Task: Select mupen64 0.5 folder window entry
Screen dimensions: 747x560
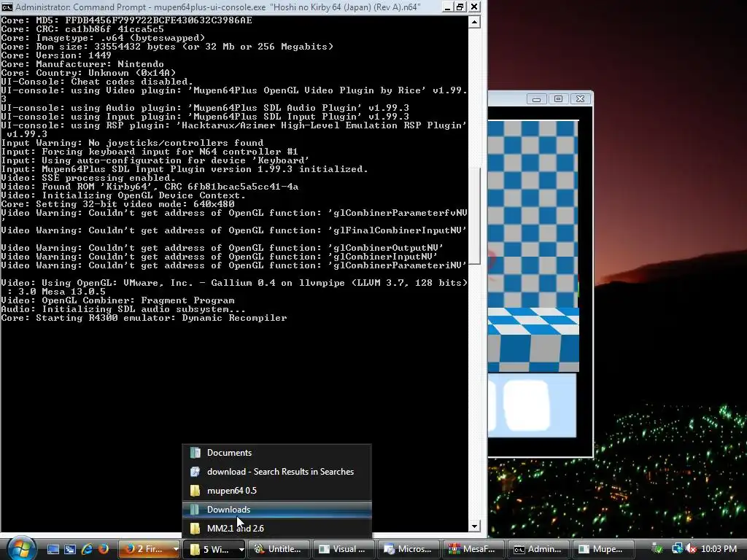Action: point(276,491)
